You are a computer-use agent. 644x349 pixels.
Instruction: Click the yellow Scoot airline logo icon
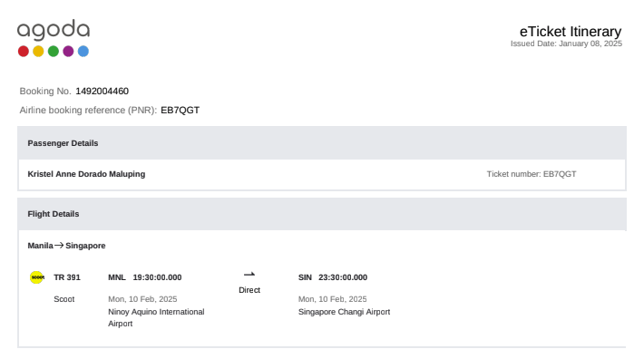pos(37,277)
